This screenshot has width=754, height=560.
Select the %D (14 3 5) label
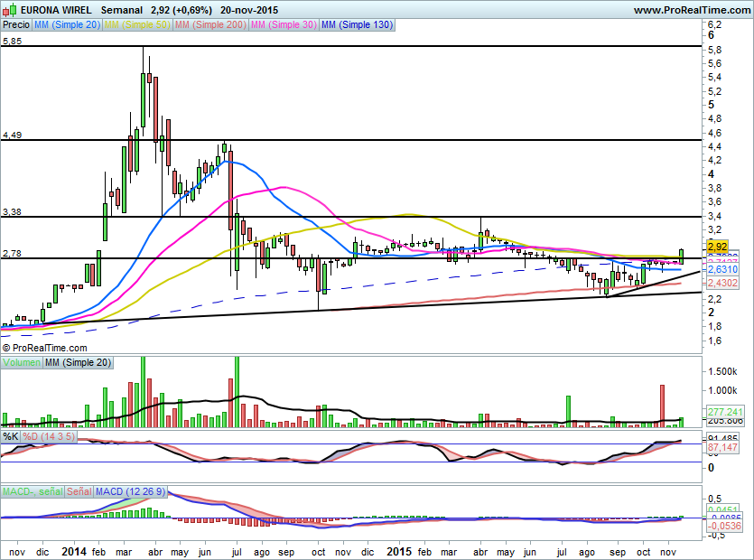tap(49, 436)
